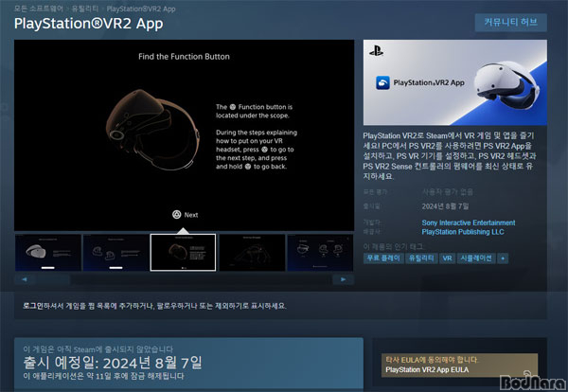Select the highlighted third thumbnail with orange headset
The image size is (568, 392).
(184, 253)
